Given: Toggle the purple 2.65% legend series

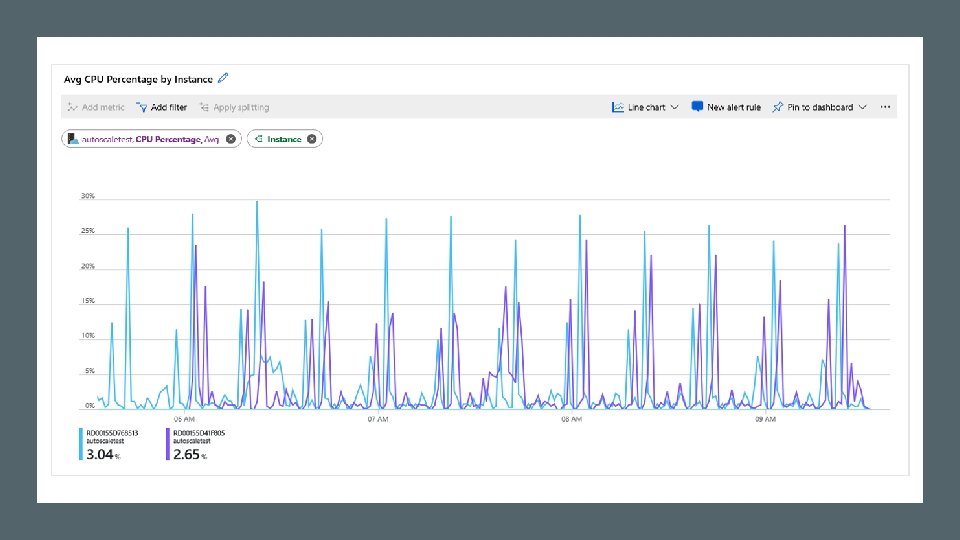Looking at the screenshot, I should (x=196, y=444).
